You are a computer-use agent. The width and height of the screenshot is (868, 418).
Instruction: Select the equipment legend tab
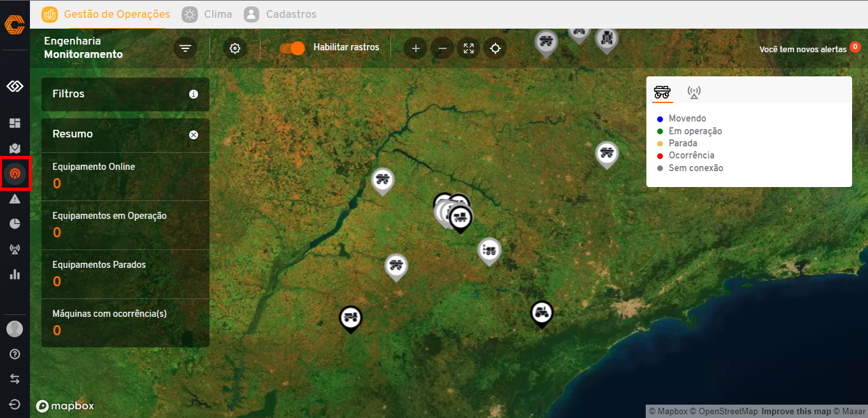tap(662, 92)
